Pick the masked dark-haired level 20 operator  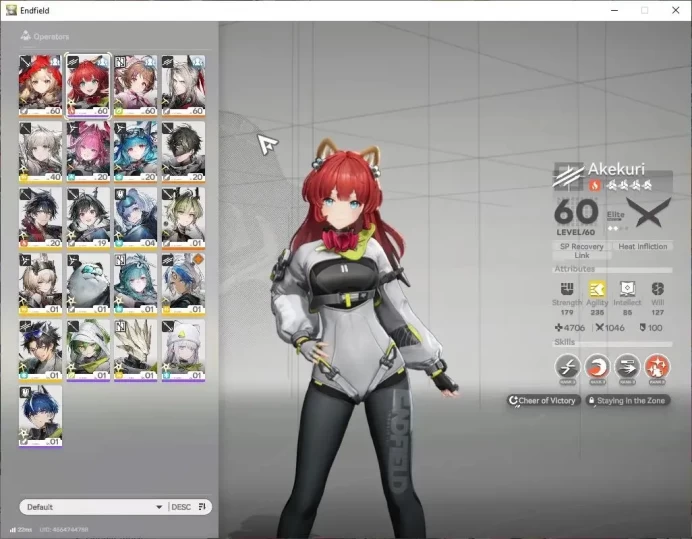point(183,152)
